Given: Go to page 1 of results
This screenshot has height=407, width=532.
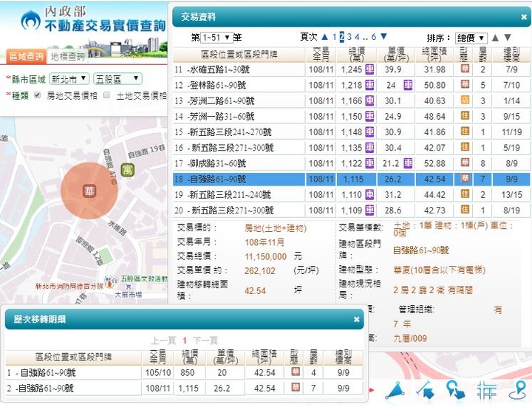Looking at the screenshot, I should tap(334, 37).
